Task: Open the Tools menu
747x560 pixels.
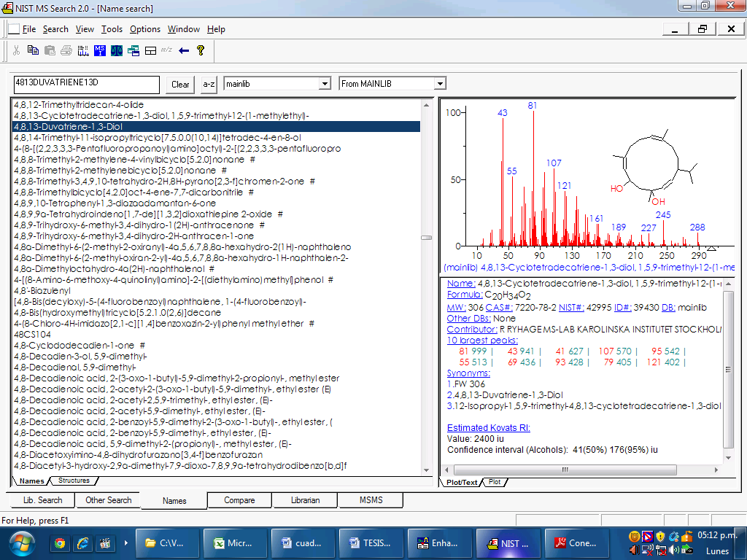Action: click(112, 29)
